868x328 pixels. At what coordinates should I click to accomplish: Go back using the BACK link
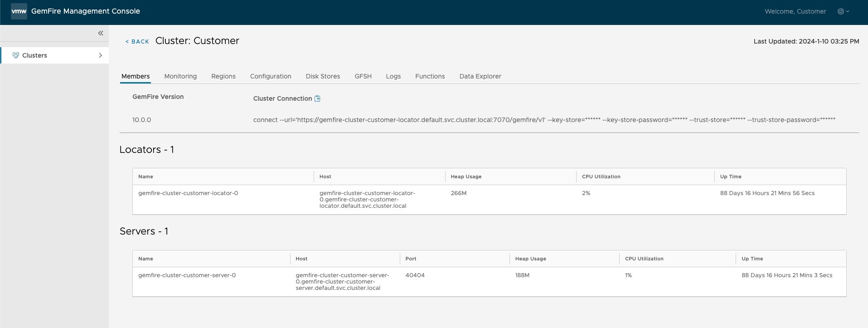137,41
